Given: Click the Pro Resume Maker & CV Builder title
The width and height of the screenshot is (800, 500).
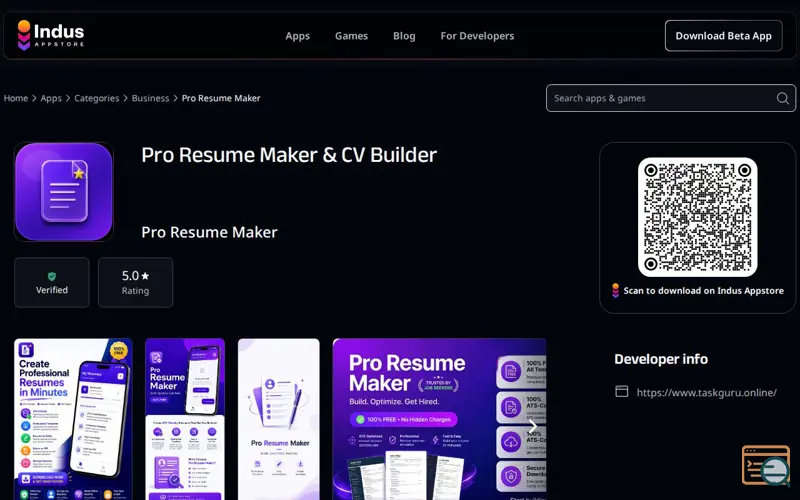Looking at the screenshot, I should tap(289, 155).
